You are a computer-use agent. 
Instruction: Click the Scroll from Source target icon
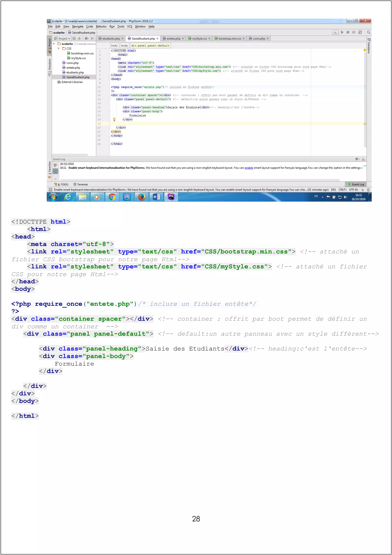(74, 39)
